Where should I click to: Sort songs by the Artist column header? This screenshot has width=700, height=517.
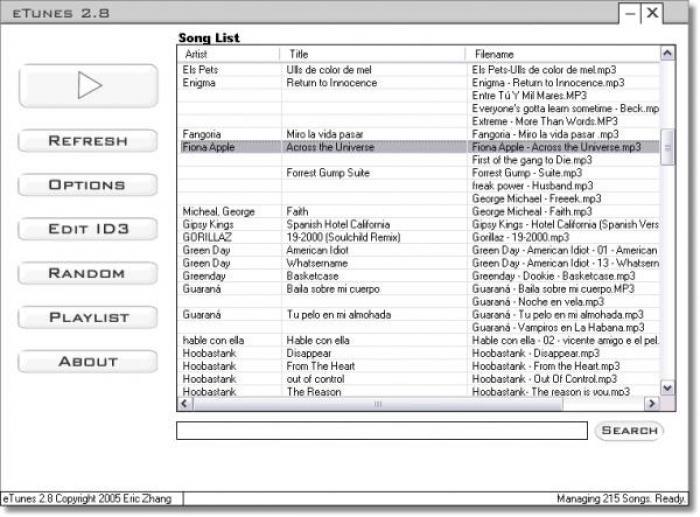[x=229, y=53]
